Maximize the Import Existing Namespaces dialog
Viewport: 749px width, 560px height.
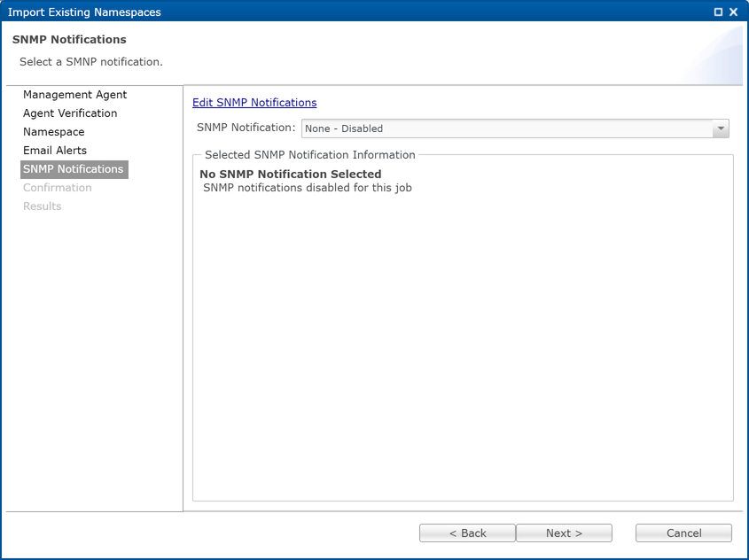(718, 12)
